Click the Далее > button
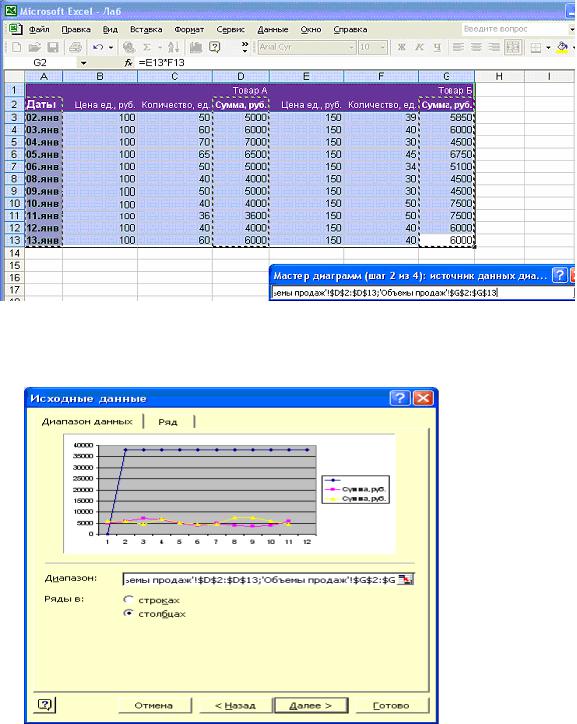 (x=310, y=705)
